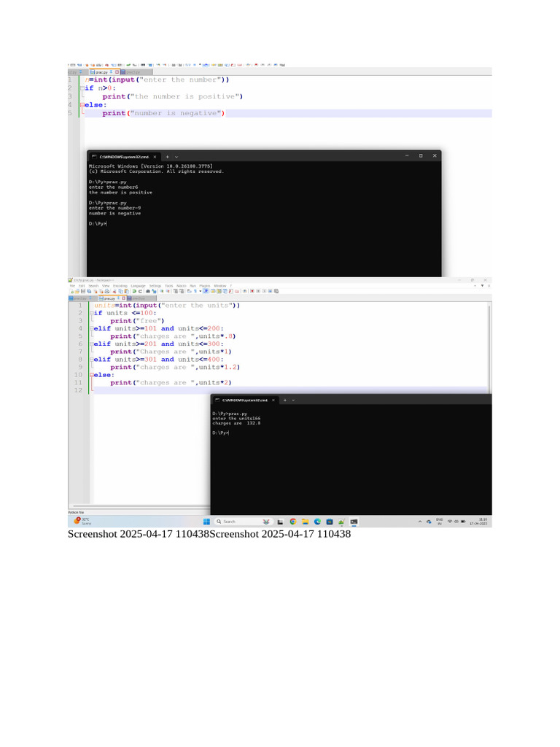Screen dimensions: 560x747
Task: Click the Task View taskbar icon
Action: click(x=281, y=522)
